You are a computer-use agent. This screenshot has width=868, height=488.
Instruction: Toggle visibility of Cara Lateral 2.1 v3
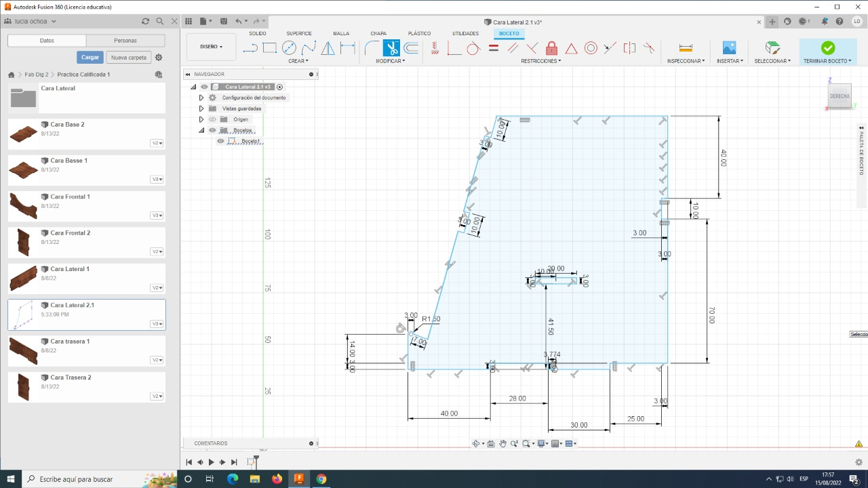point(204,87)
